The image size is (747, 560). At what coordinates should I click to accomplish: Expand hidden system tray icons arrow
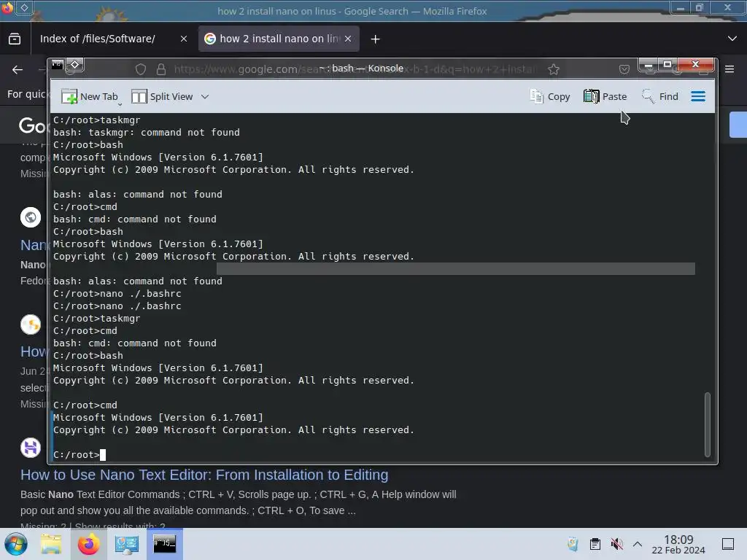(x=638, y=544)
